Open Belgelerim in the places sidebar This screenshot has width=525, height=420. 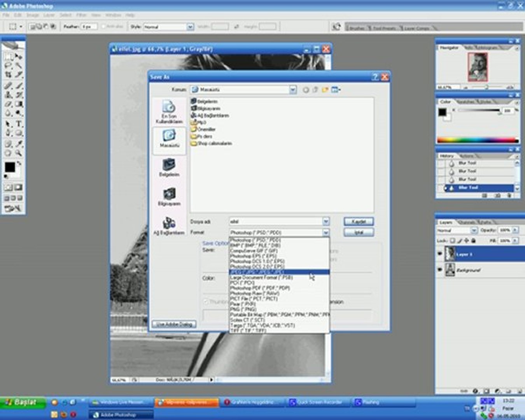(x=169, y=167)
